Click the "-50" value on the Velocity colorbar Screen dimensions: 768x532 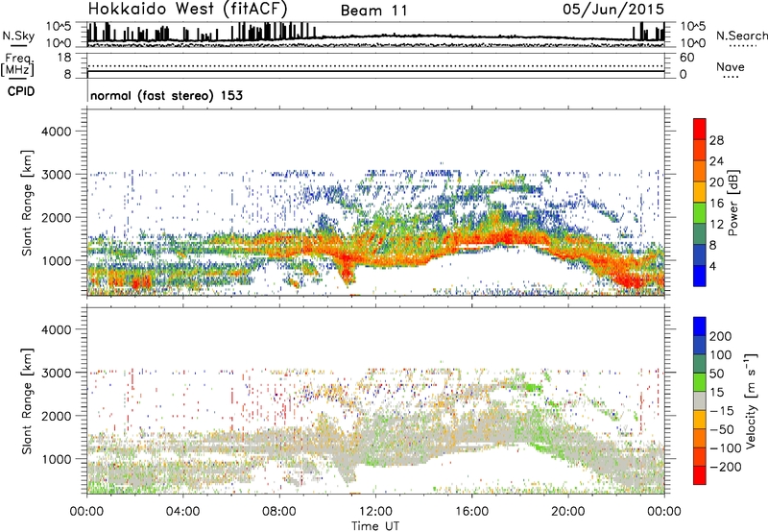coord(722,429)
